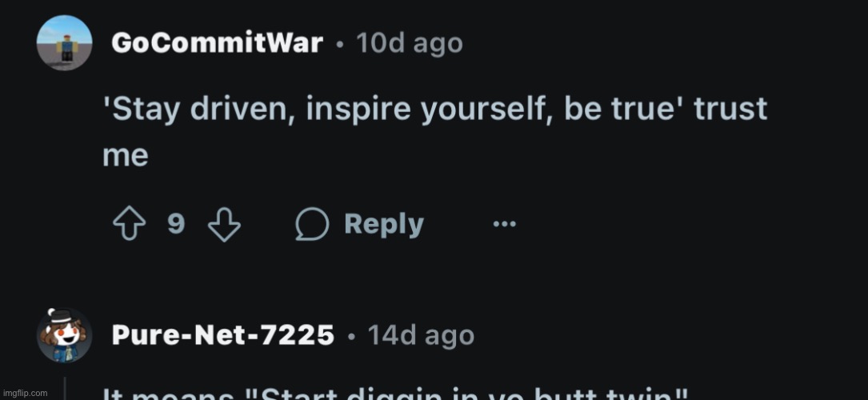The image size is (868, 400).
Task: Open the three-dot more options menu
Action: [x=504, y=224]
